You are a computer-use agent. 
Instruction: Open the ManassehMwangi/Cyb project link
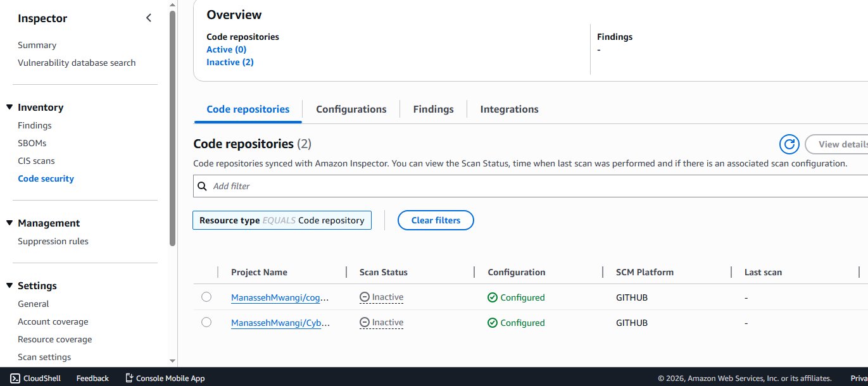click(x=280, y=323)
